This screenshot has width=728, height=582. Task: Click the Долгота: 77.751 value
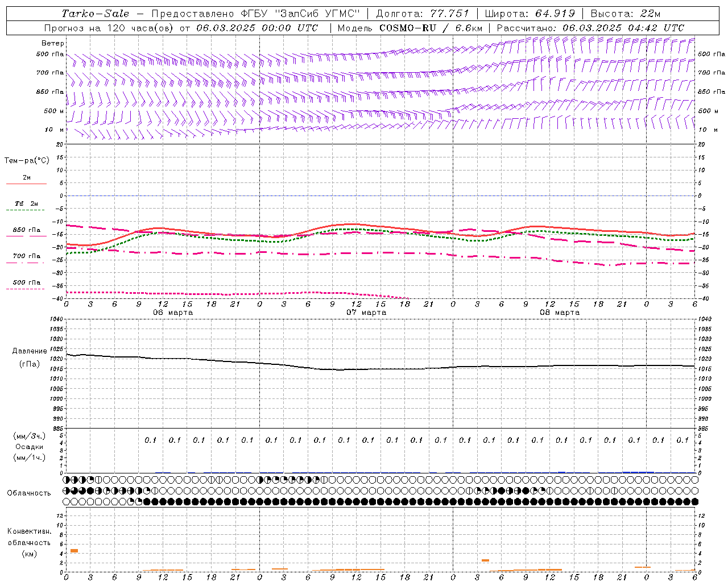pyautogui.click(x=423, y=14)
